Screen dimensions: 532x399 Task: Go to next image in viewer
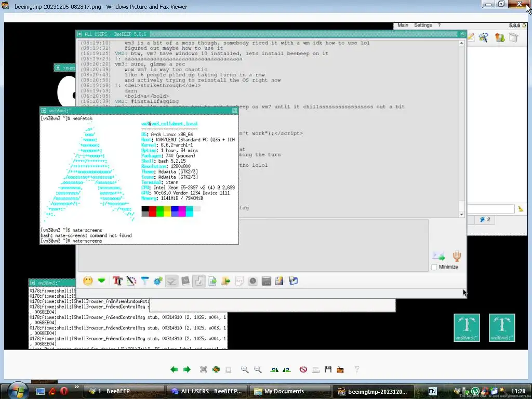[x=187, y=369]
